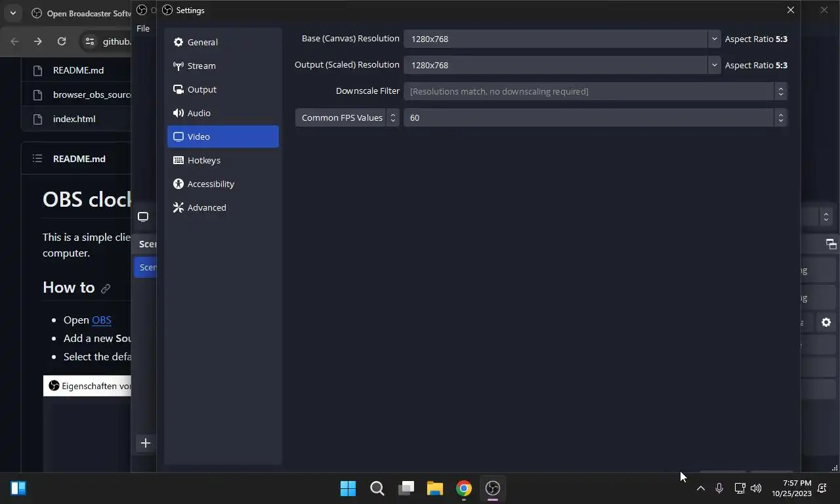Open volume tray icon
Image resolution: width=840 pixels, height=504 pixels.
pos(756,488)
